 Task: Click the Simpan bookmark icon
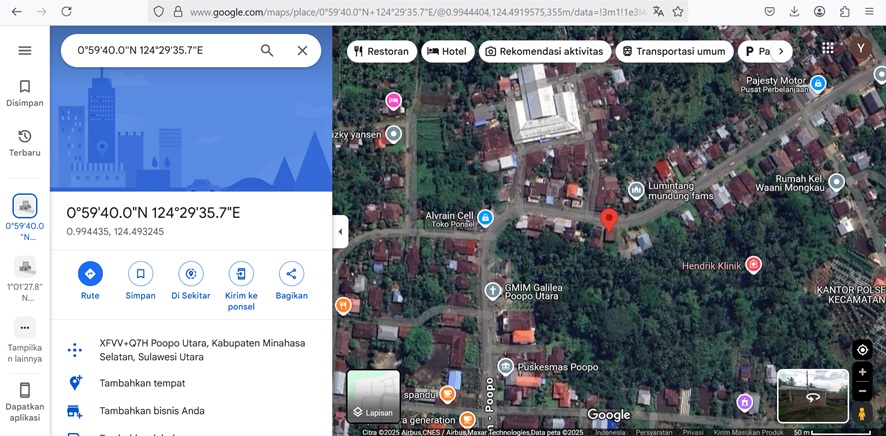pos(141,273)
